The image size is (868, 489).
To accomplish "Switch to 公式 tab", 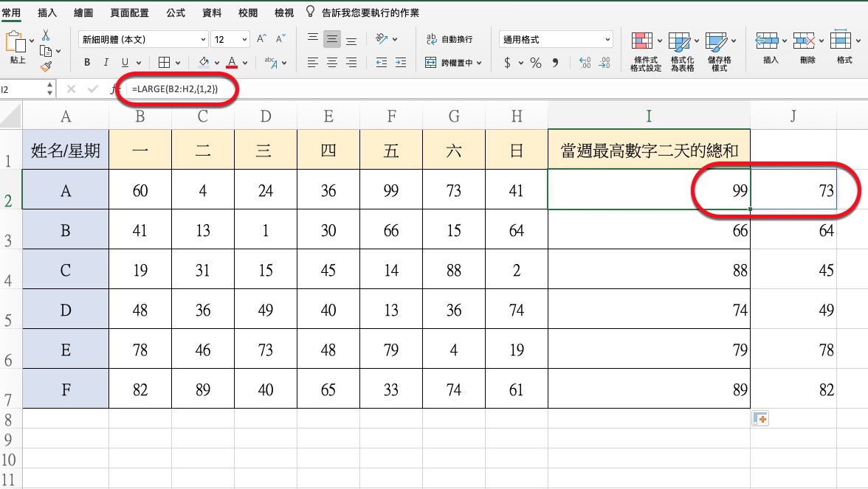I will point(176,13).
